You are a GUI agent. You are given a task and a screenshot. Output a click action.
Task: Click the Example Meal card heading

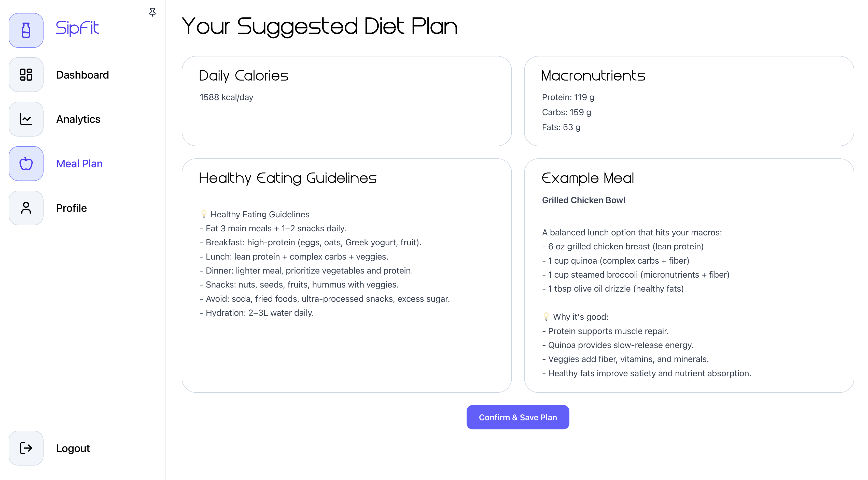click(588, 178)
